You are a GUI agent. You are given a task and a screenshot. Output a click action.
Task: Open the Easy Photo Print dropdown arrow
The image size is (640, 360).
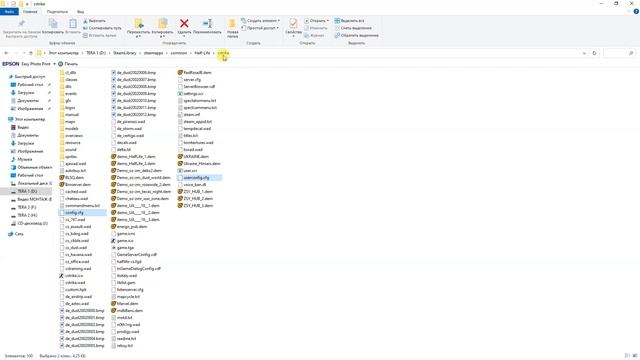[x=54, y=64]
